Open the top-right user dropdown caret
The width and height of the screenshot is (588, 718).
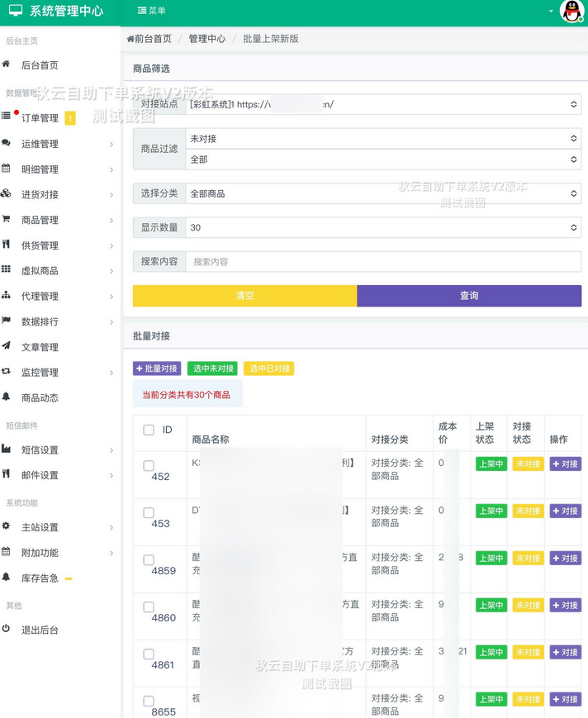[x=551, y=11]
